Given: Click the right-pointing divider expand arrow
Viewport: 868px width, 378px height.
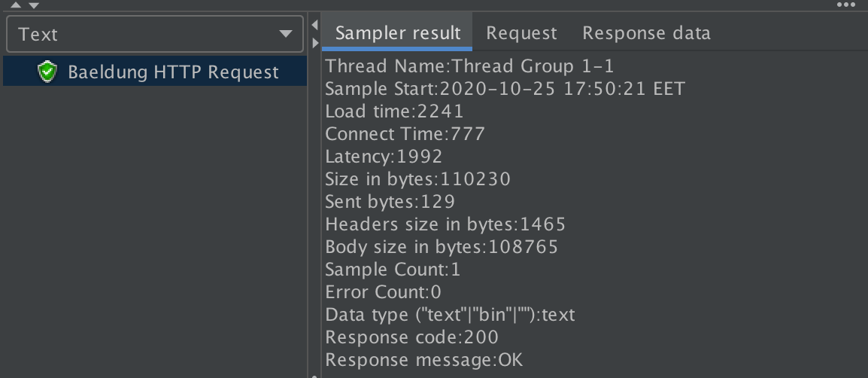Looking at the screenshot, I should (314, 42).
